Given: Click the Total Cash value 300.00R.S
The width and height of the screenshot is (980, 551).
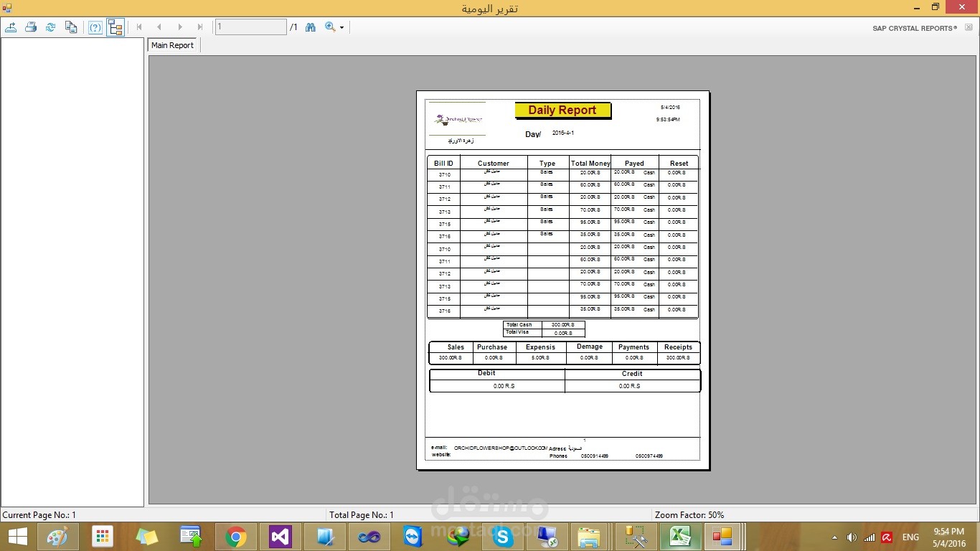Looking at the screenshot, I should point(562,325).
